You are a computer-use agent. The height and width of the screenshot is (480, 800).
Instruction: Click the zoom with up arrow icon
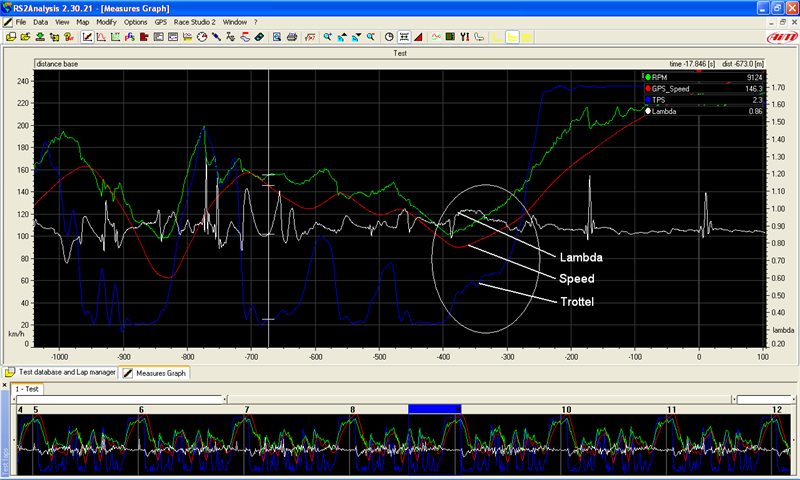(342, 37)
